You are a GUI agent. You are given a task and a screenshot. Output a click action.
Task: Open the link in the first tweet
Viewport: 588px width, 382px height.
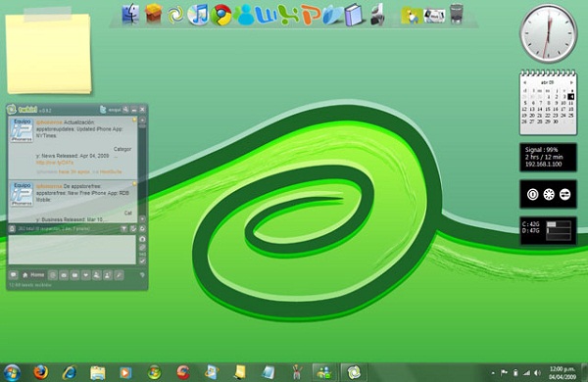(55, 163)
